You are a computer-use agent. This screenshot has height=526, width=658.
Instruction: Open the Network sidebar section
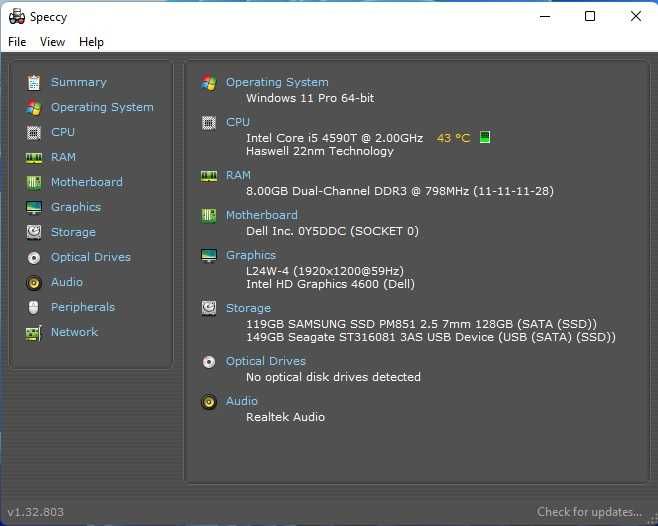click(x=74, y=332)
